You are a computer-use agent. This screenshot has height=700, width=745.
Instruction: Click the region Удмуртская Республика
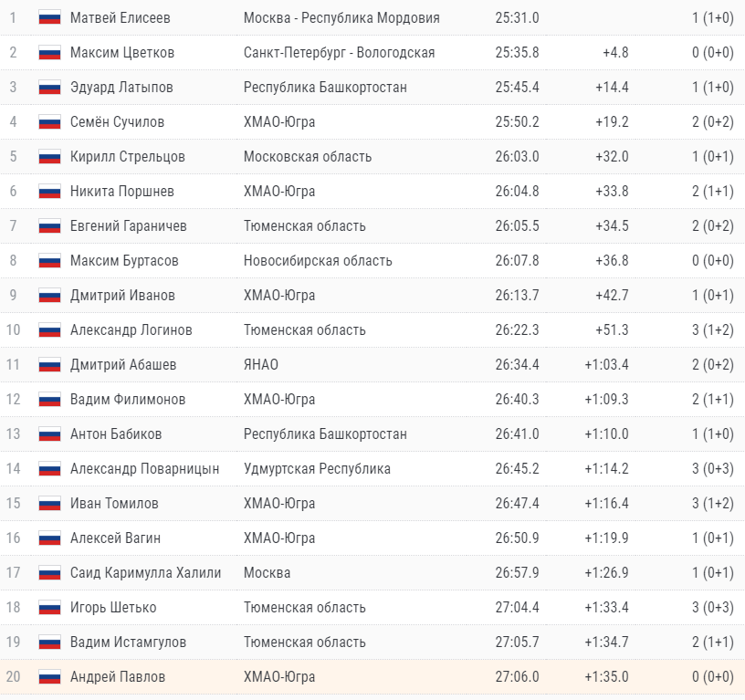coord(317,469)
